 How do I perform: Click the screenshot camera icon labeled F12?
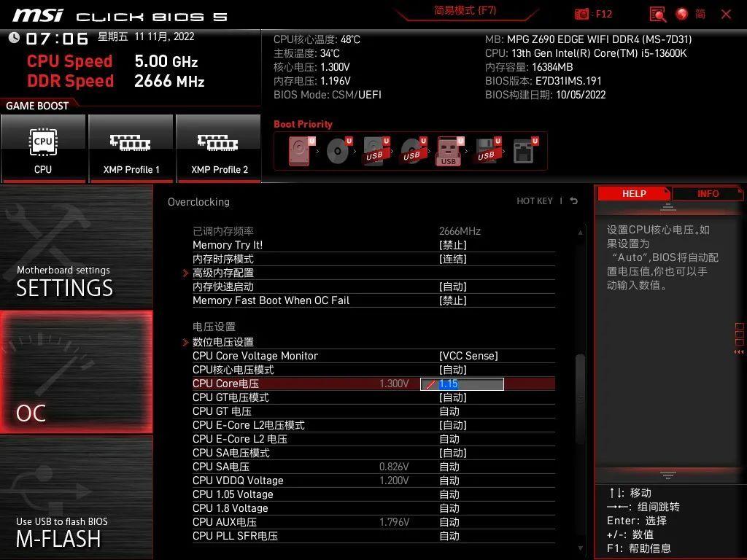582,13
